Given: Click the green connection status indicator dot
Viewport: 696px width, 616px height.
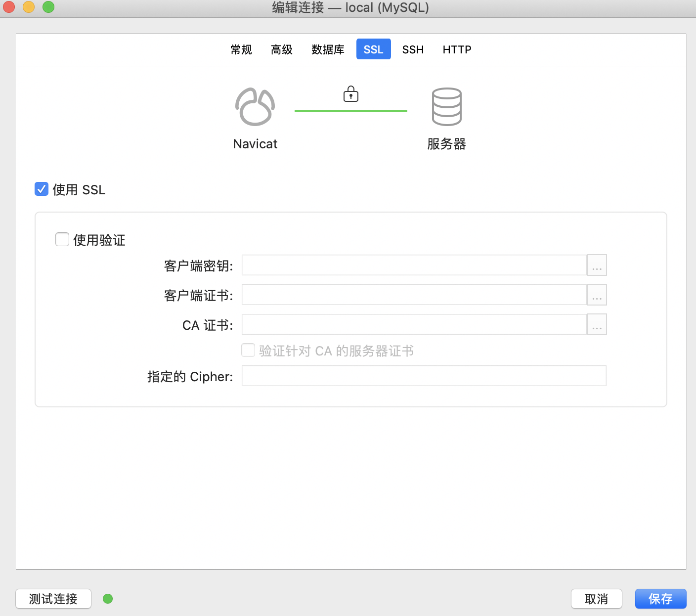Looking at the screenshot, I should (108, 599).
